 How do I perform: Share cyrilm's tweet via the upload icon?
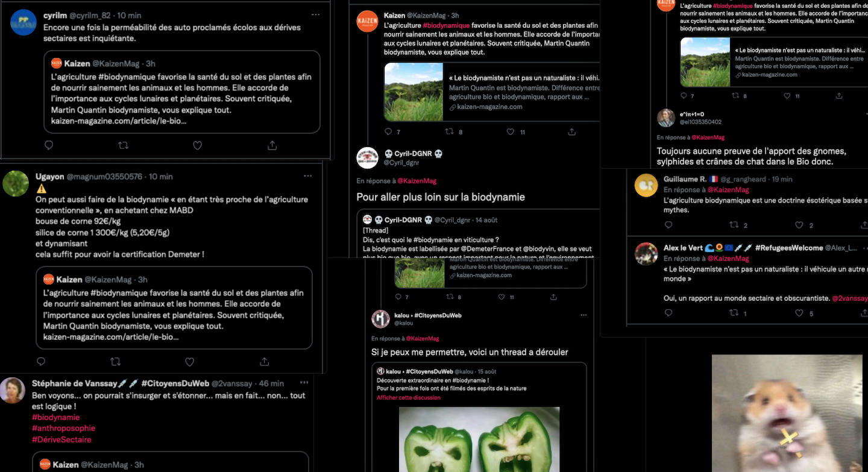(272, 145)
